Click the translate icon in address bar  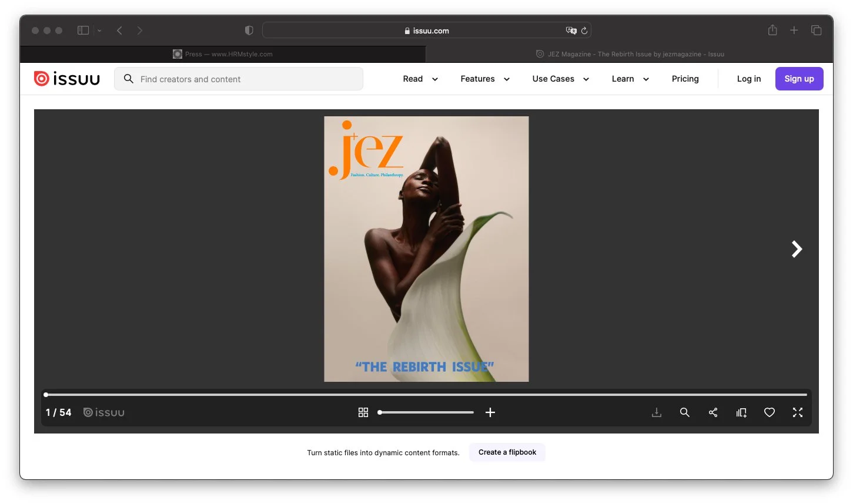pos(571,31)
